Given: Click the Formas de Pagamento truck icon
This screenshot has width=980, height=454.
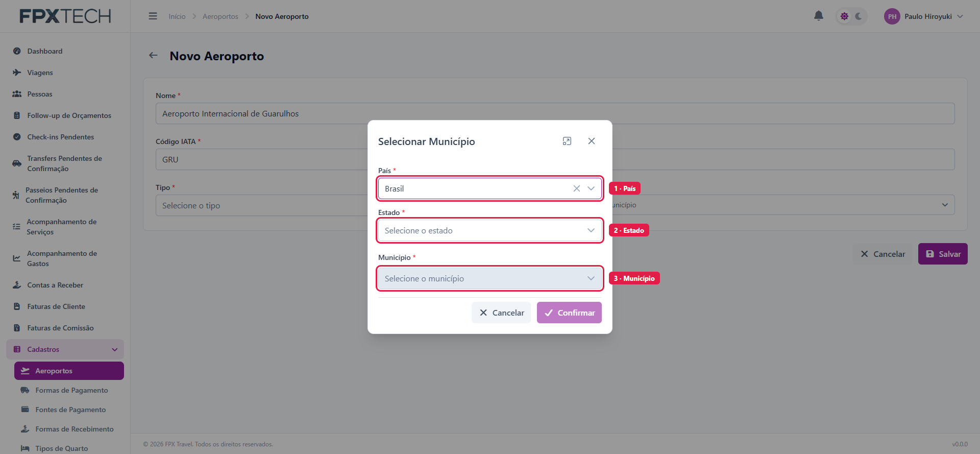Looking at the screenshot, I should click(25, 390).
